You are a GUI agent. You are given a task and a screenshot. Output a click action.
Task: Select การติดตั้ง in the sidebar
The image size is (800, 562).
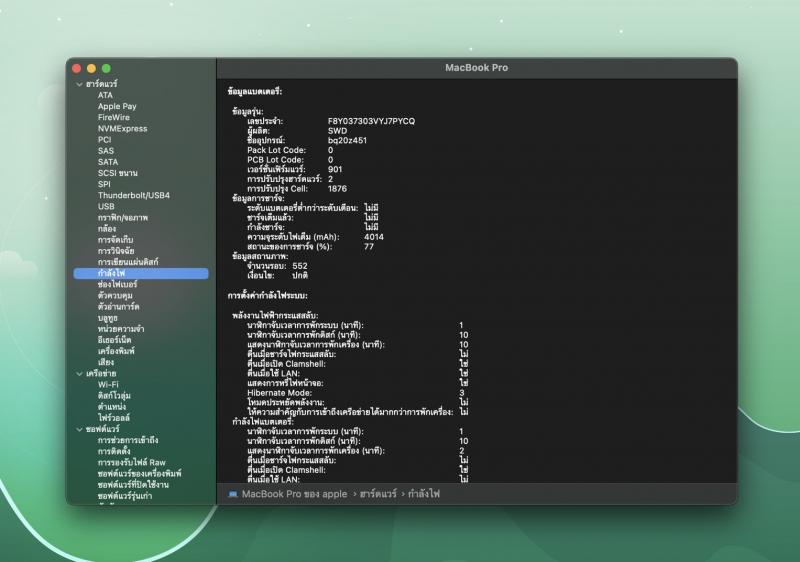click(114, 451)
